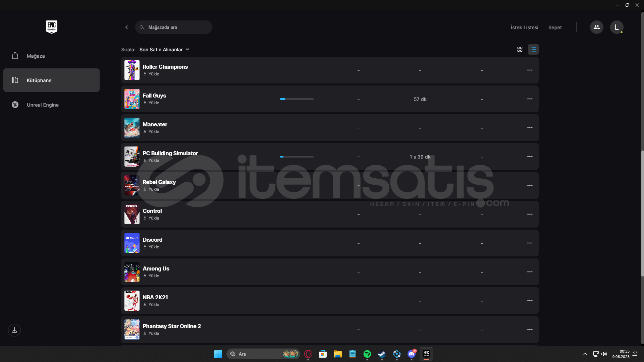Install Roller Champions via Yükle

pyautogui.click(x=151, y=74)
